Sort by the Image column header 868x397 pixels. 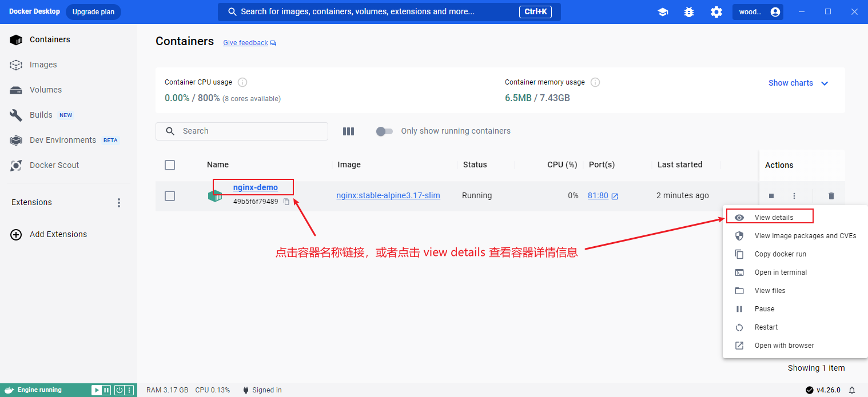(x=349, y=165)
